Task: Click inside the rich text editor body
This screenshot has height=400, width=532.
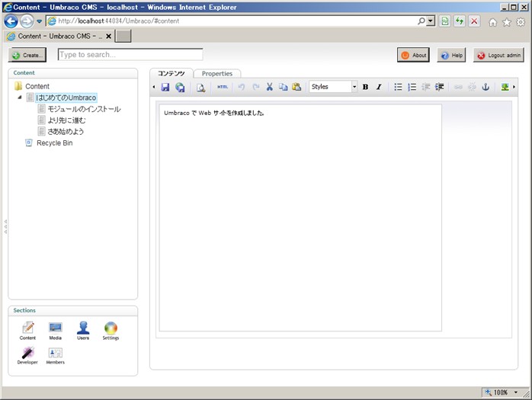Action: pos(300,218)
